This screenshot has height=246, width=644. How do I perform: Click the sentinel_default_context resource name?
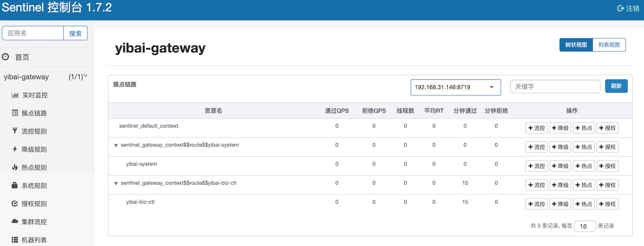[149, 126]
